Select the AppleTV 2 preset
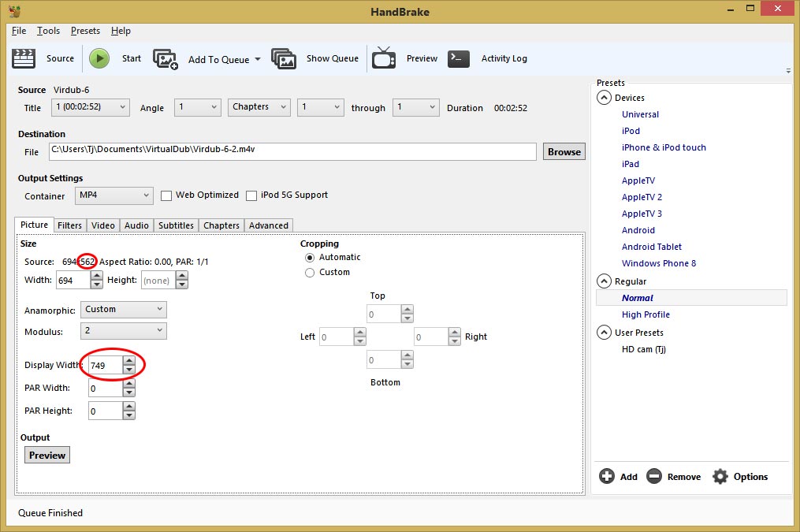 (x=642, y=197)
